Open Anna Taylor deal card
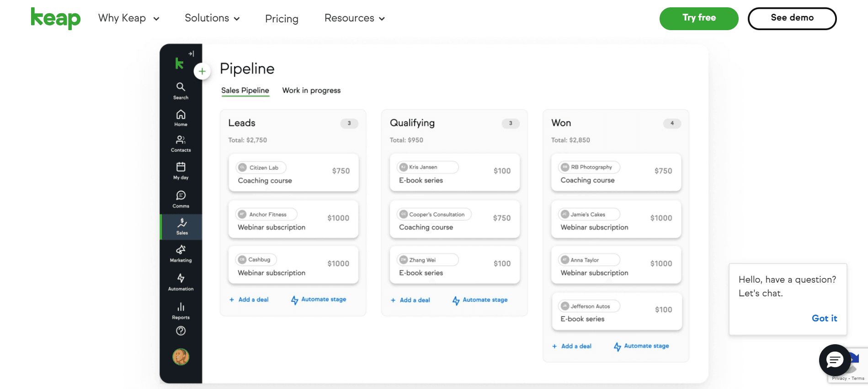The width and height of the screenshot is (868, 389). [x=616, y=265]
